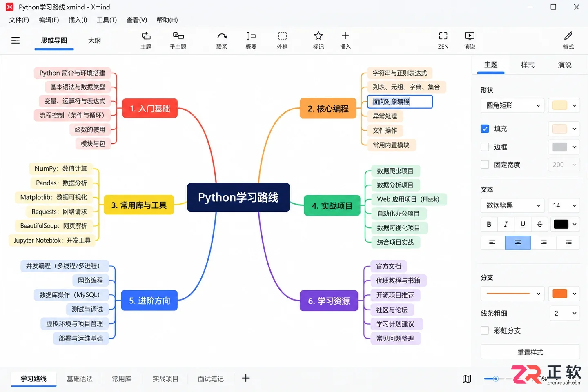Open the 插入(I) menu

point(78,20)
